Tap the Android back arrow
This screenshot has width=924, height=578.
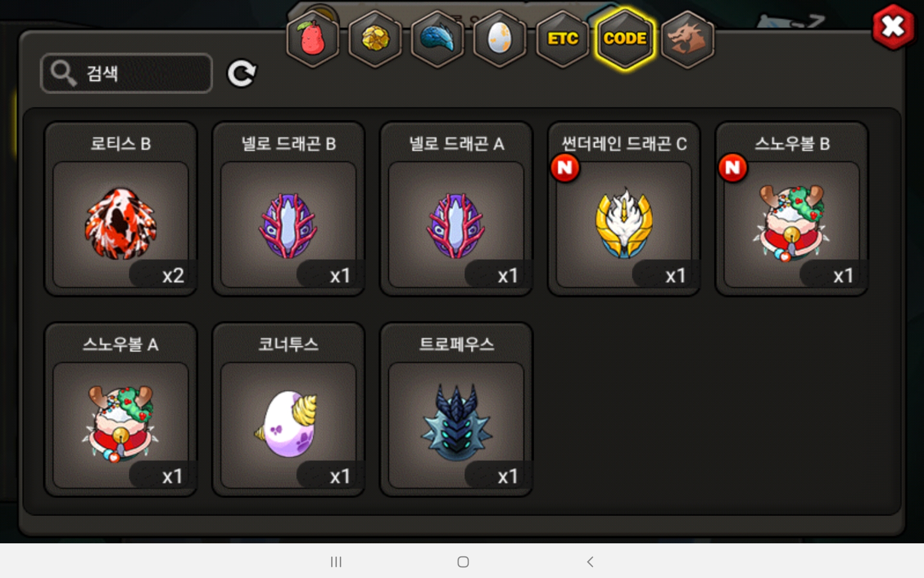click(590, 562)
